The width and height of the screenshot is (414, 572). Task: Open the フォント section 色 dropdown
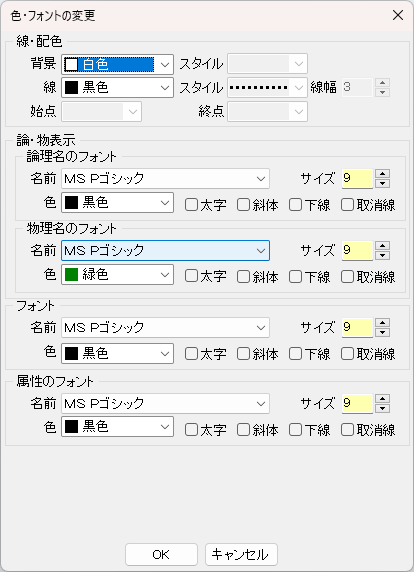tap(117, 353)
